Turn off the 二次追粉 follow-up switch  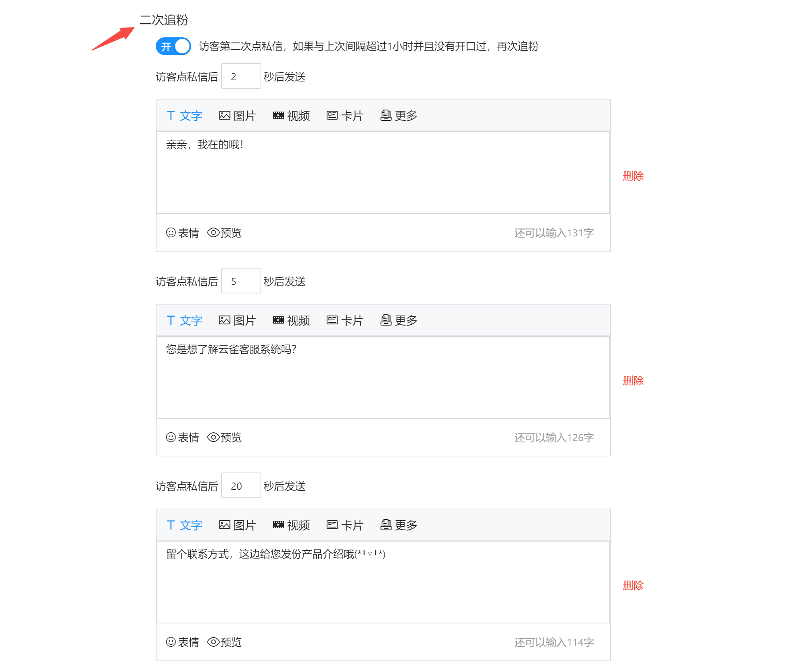(173, 47)
